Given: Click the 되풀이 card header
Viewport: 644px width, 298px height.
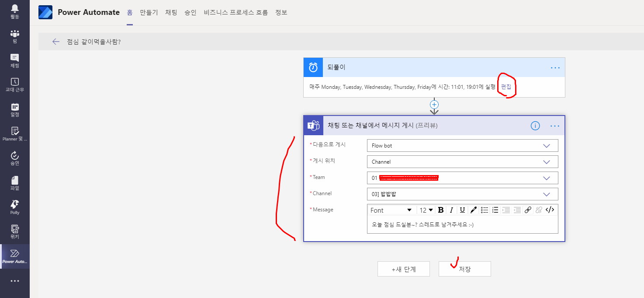Looking at the screenshot, I should 434,67.
